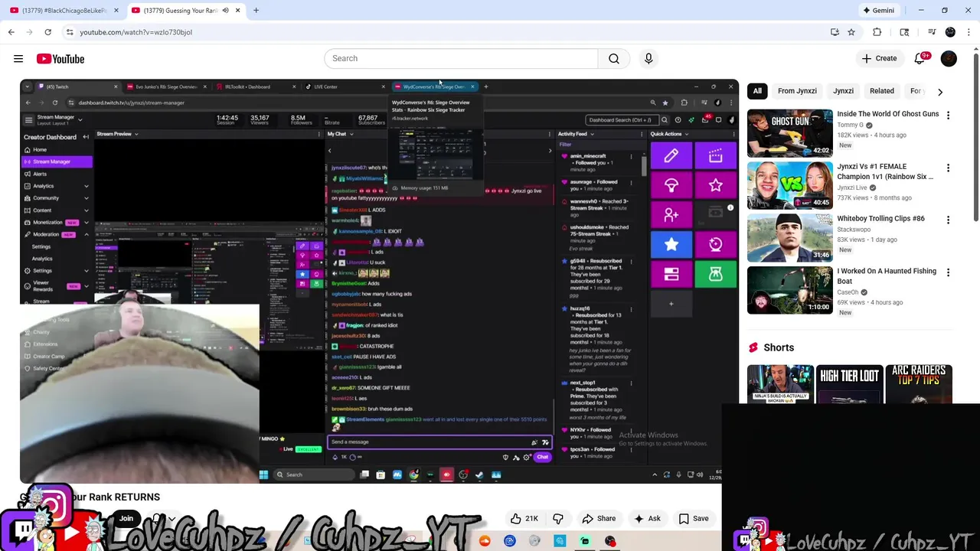This screenshot has height=551, width=980.
Task: Open options for Whiteboy Trolling Clips #86
Action: point(948,220)
